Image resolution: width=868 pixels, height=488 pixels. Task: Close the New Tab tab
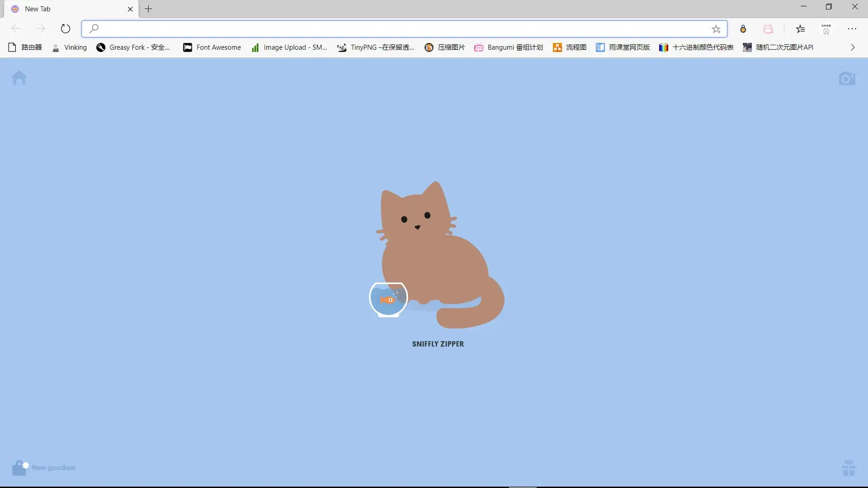(x=130, y=9)
